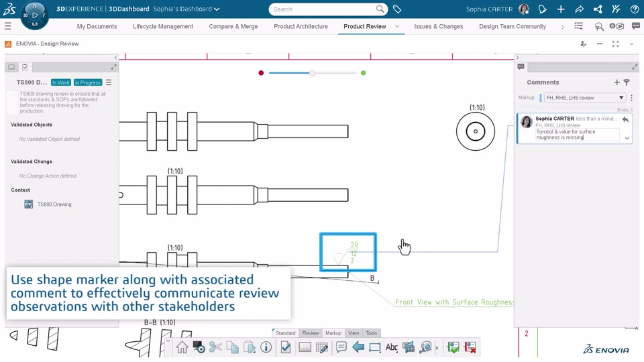Open the Compare & Merge tab
The image size is (644, 362).
pyautogui.click(x=233, y=26)
